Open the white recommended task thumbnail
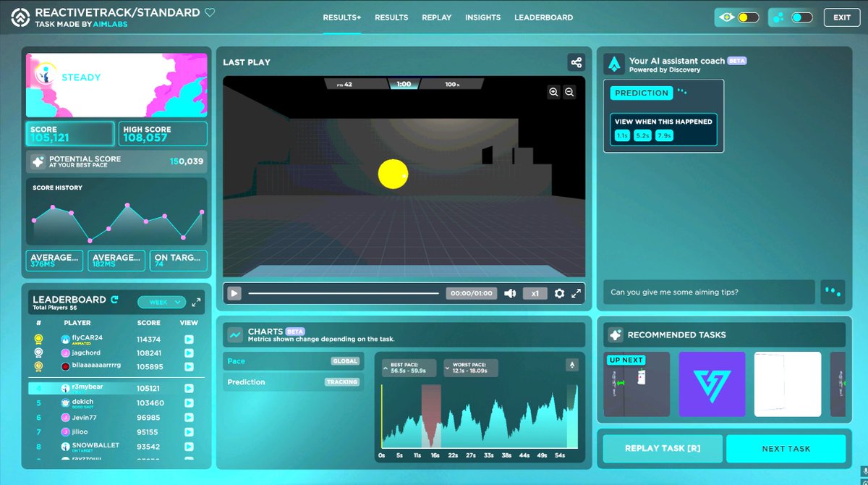Image resolution: width=868 pixels, height=485 pixels. (x=788, y=384)
